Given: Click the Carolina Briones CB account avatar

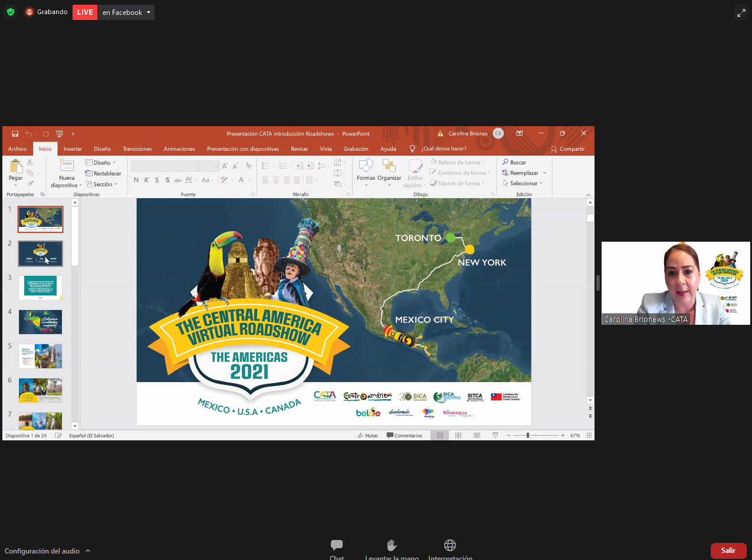Looking at the screenshot, I should tap(498, 134).
